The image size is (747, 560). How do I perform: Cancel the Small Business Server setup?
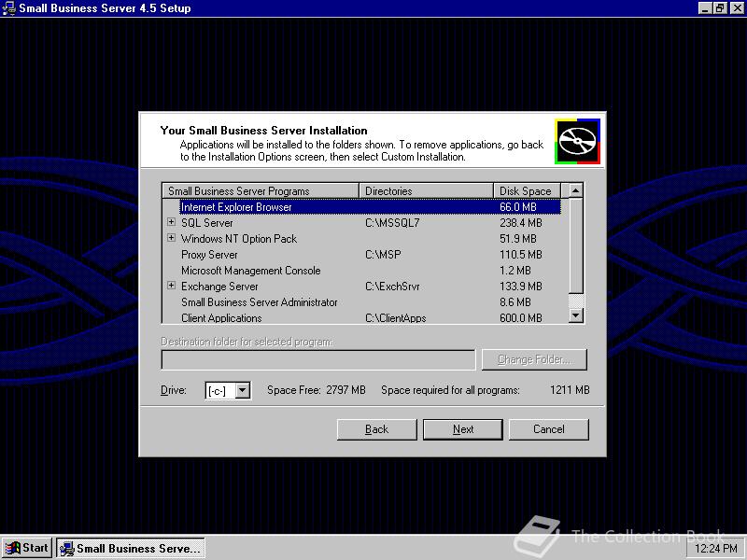click(549, 429)
